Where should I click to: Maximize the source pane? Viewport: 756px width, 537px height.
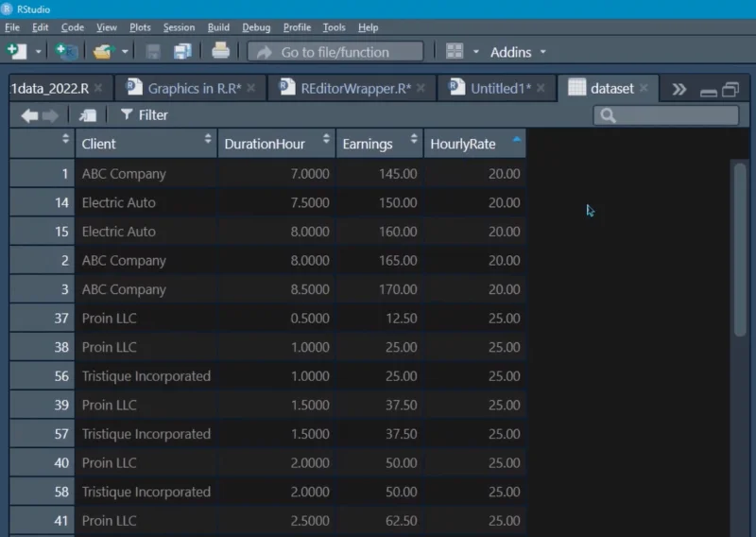coord(730,90)
